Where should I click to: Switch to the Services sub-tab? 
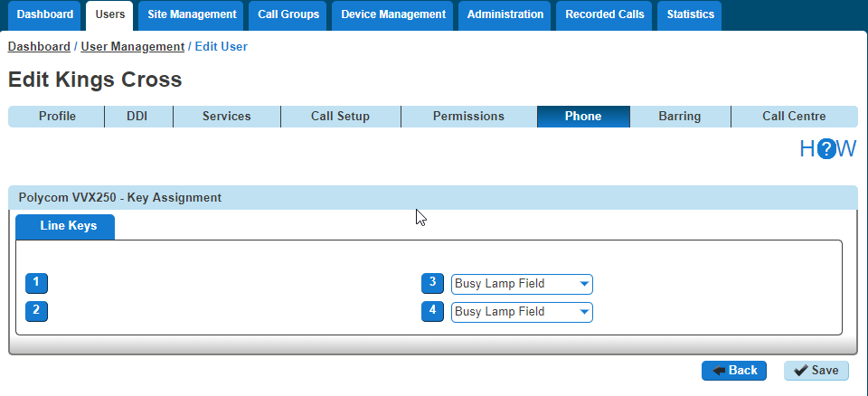(x=226, y=117)
